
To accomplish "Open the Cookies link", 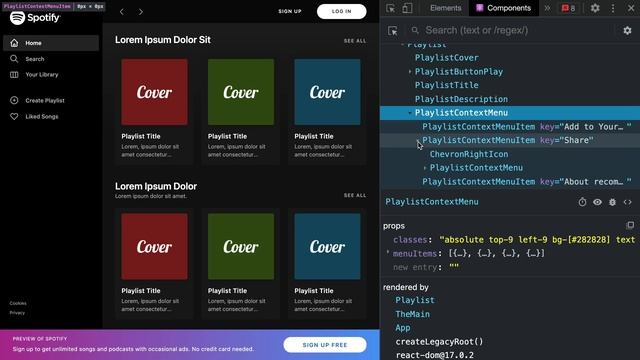I will (18, 303).
